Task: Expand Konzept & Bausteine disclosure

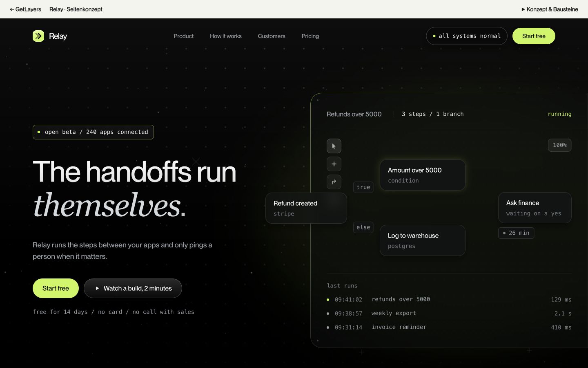Action: pos(550,9)
